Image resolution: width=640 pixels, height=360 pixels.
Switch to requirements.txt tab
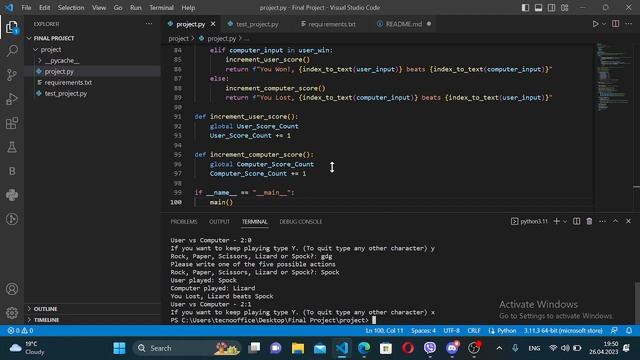(x=332, y=24)
